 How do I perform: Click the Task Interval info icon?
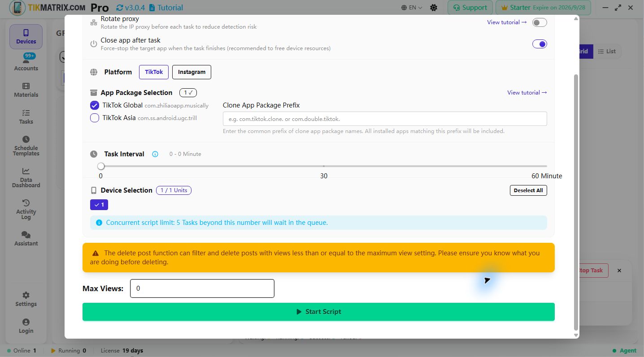click(x=155, y=154)
